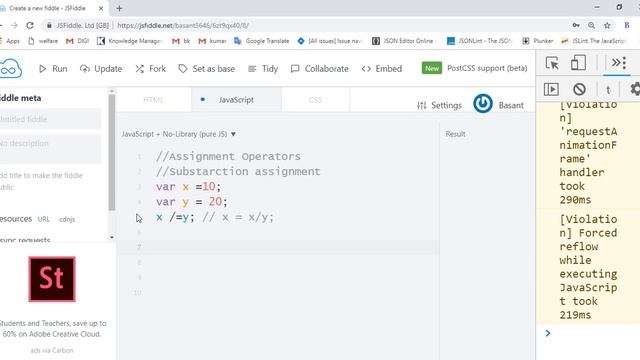Open the kumar Gmail bookmark
This screenshot has width=640, height=360.
point(212,41)
